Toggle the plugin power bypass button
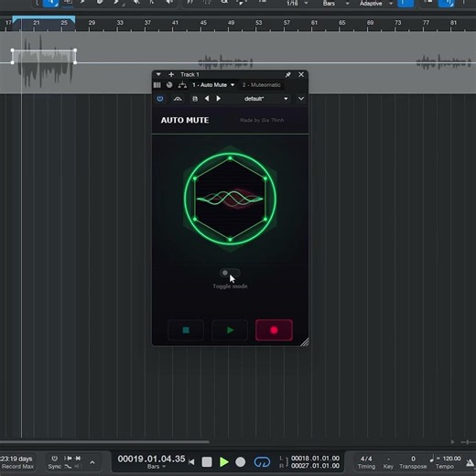 pos(160,99)
